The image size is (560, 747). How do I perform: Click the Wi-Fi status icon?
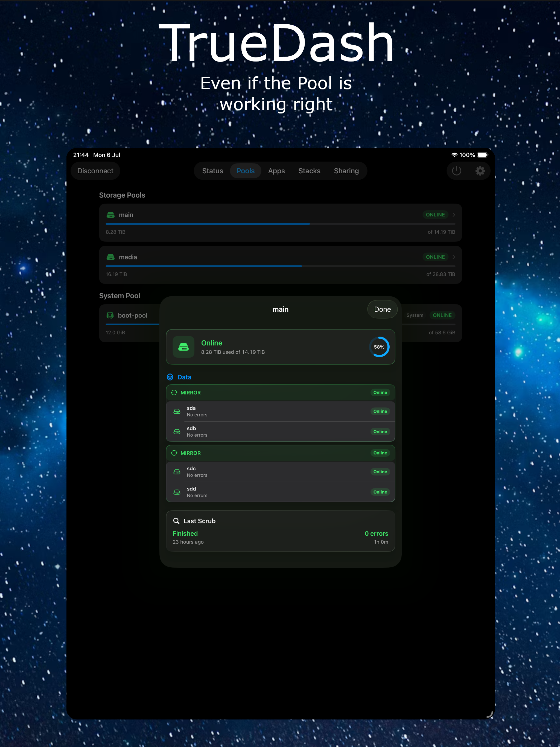(454, 155)
